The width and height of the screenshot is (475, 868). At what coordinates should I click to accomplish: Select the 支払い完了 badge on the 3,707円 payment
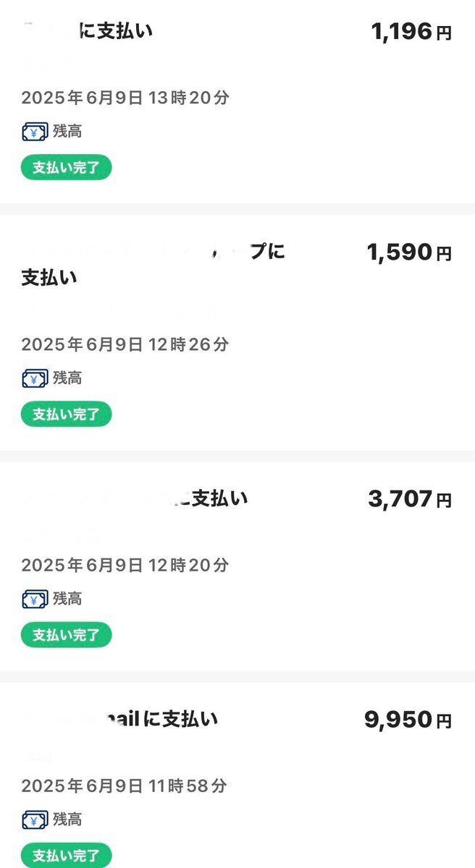66,635
